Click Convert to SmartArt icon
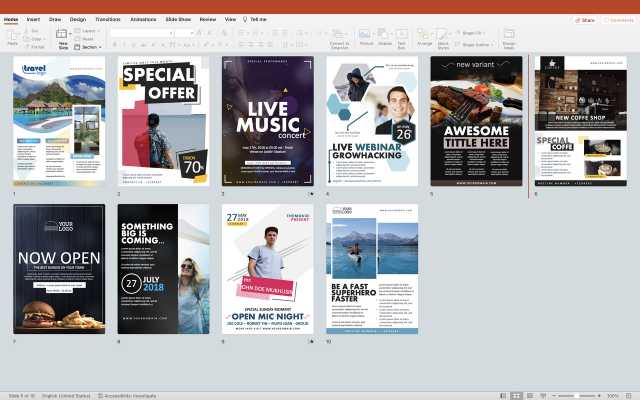Viewport: 640px width, 400px height. (x=340, y=36)
